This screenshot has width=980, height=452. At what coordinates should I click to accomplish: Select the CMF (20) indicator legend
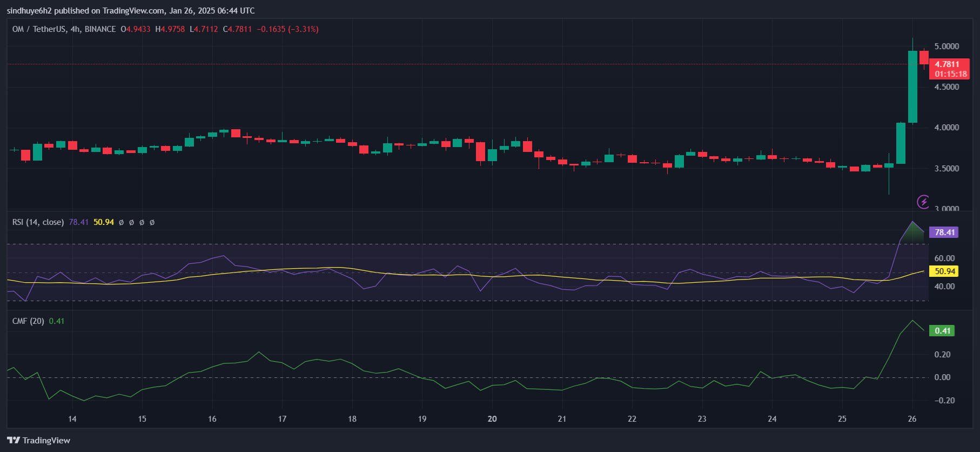coord(28,321)
